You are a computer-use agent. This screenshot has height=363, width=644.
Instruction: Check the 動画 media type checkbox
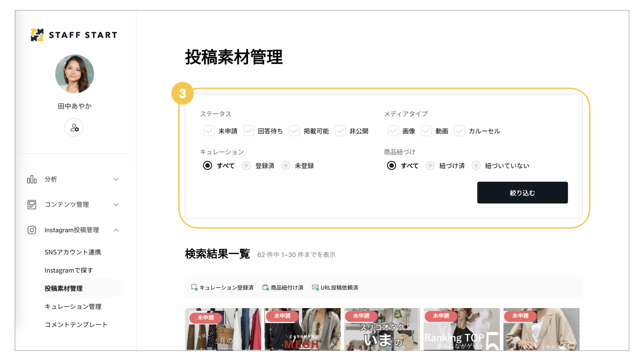click(426, 131)
